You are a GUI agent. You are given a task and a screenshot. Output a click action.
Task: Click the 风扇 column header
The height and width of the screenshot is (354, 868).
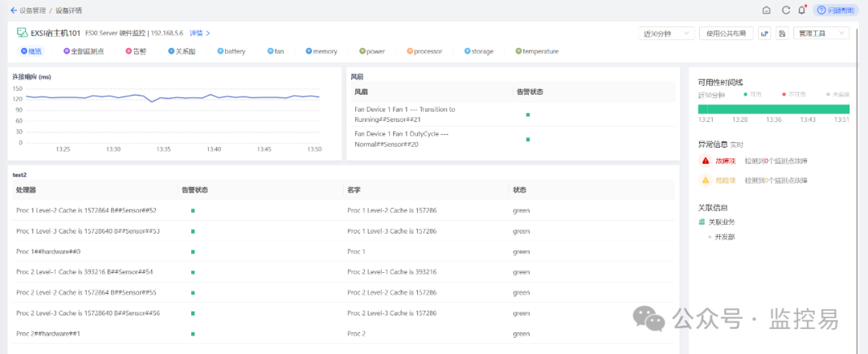pyautogui.click(x=362, y=92)
